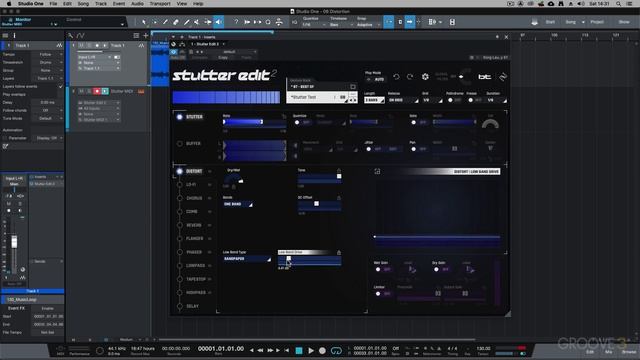Click the BT logo in Stutter Edit
The width and height of the screenshot is (640, 360).
484,77
